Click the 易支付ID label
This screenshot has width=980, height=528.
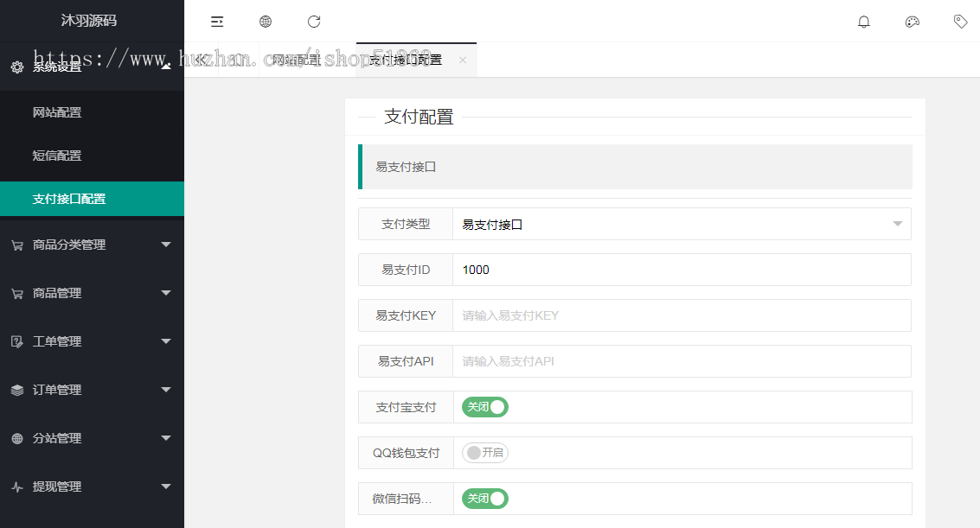click(x=406, y=270)
